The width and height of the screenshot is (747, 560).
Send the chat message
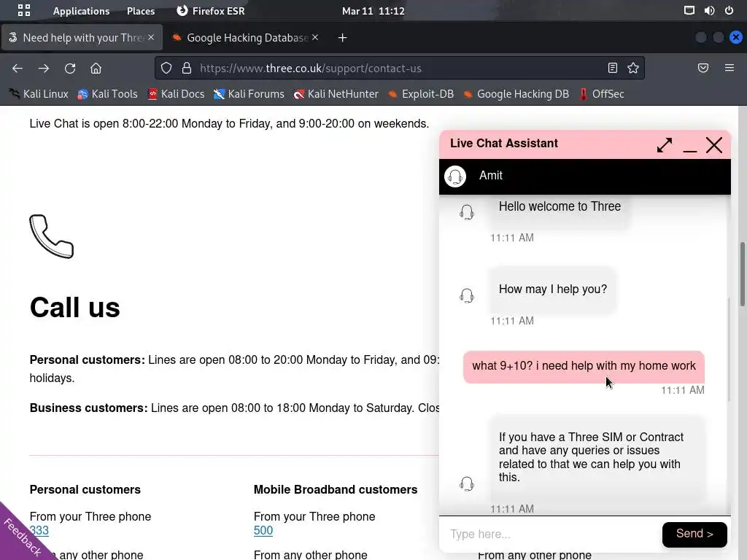click(x=694, y=534)
